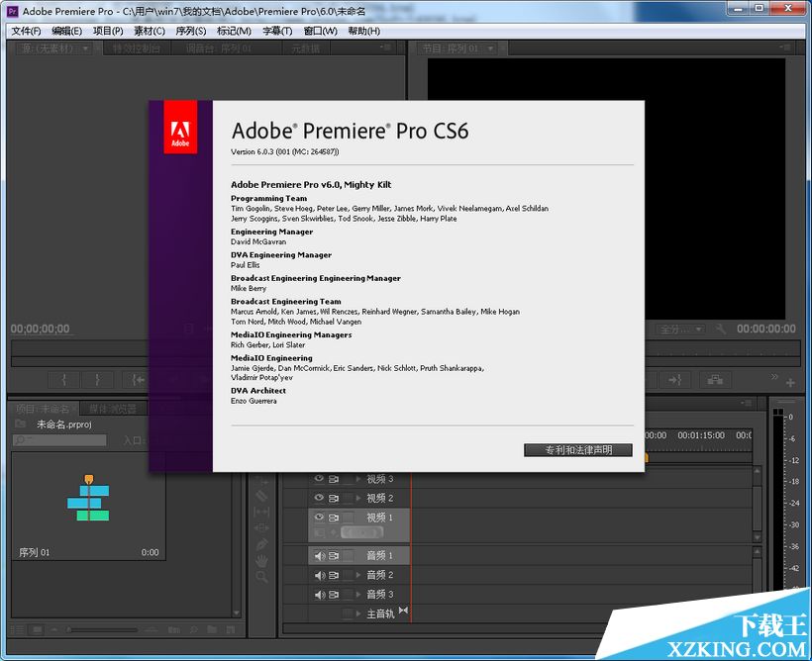This screenshot has width=812, height=661.
Task: Toggle the eye visibility of 视频 2 track
Action: click(319, 498)
